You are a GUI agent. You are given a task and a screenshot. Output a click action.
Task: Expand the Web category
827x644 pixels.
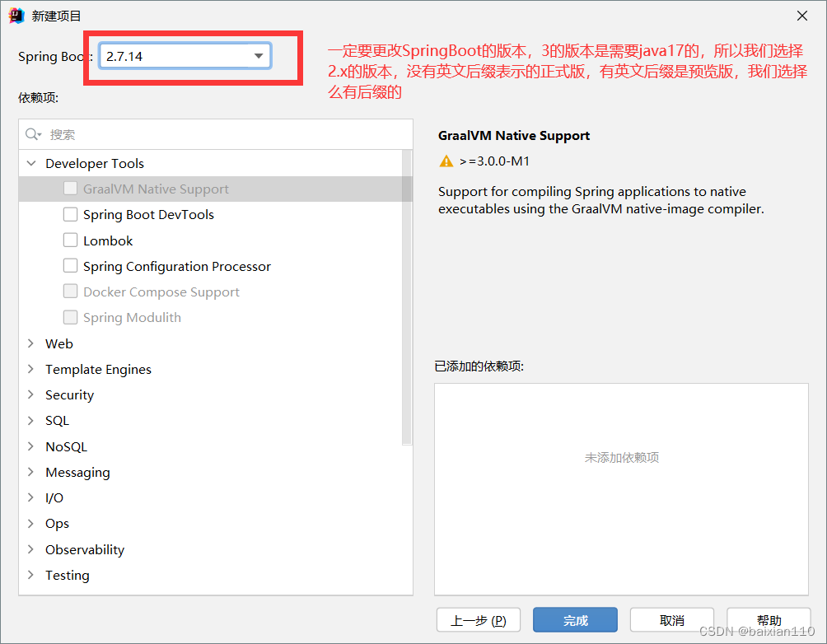click(x=31, y=343)
